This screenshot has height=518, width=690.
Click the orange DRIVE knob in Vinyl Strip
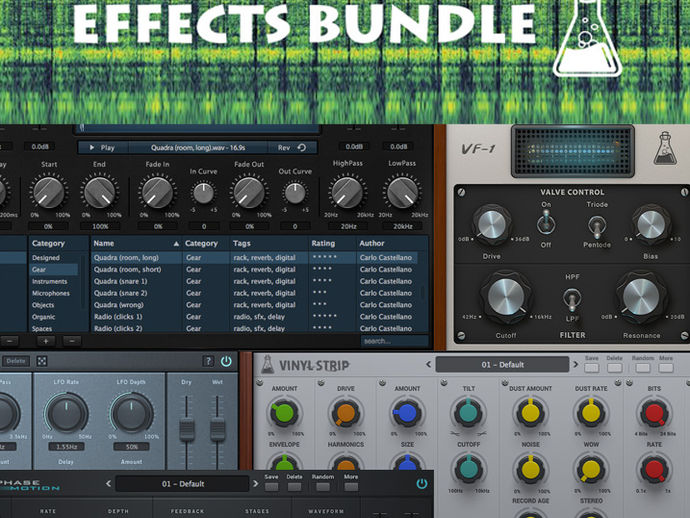click(345, 413)
